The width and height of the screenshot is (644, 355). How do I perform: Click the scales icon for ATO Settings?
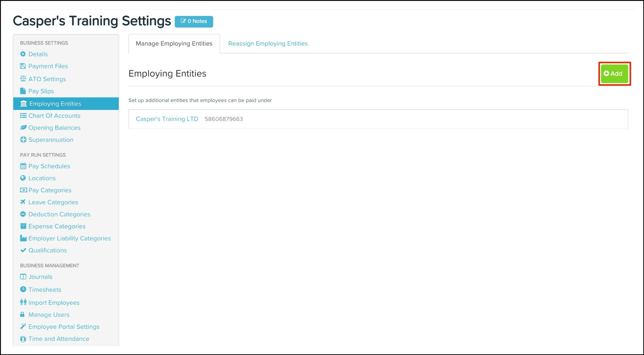(x=23, y=79)
